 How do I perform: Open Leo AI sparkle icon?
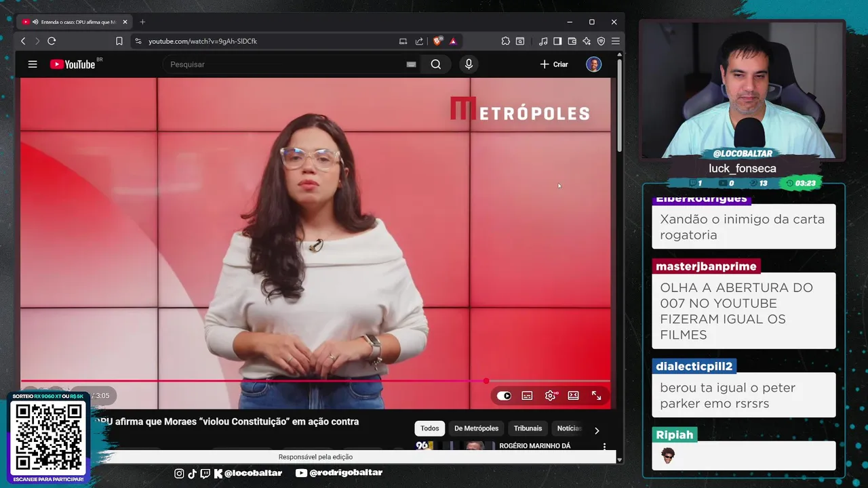[587, 41]
